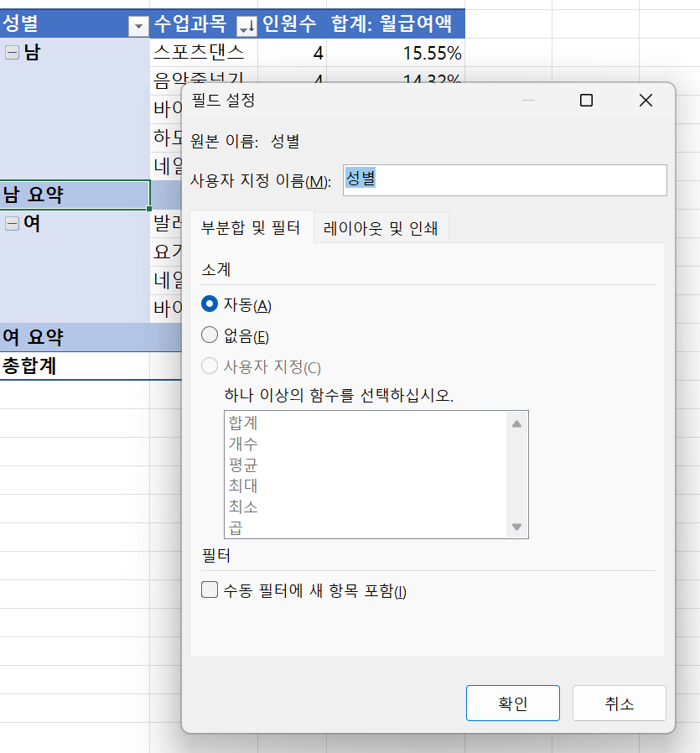
Task: Select the 남 요약 row cell
Action: click(75, 195)
